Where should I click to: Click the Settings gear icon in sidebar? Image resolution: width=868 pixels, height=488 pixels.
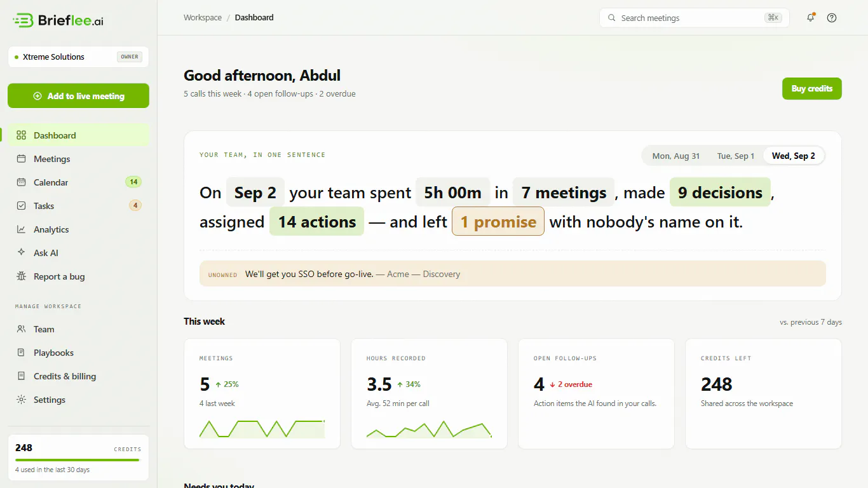22,400
